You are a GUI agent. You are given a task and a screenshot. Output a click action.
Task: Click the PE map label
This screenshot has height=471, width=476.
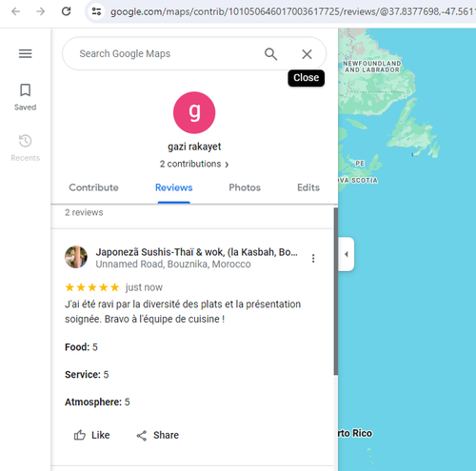[x=360, y=164]
